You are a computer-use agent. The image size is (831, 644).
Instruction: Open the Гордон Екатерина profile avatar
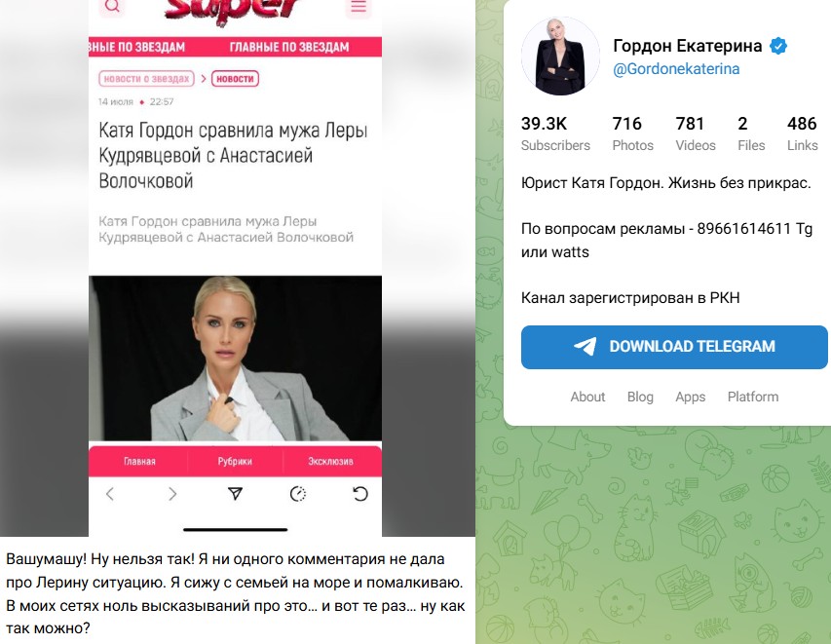(x=560, y=57)
